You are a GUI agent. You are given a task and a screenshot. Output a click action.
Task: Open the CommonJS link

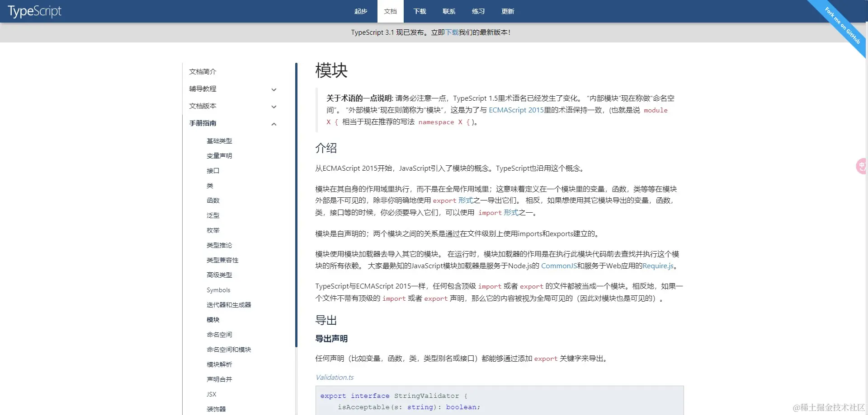tap(559, 266)
